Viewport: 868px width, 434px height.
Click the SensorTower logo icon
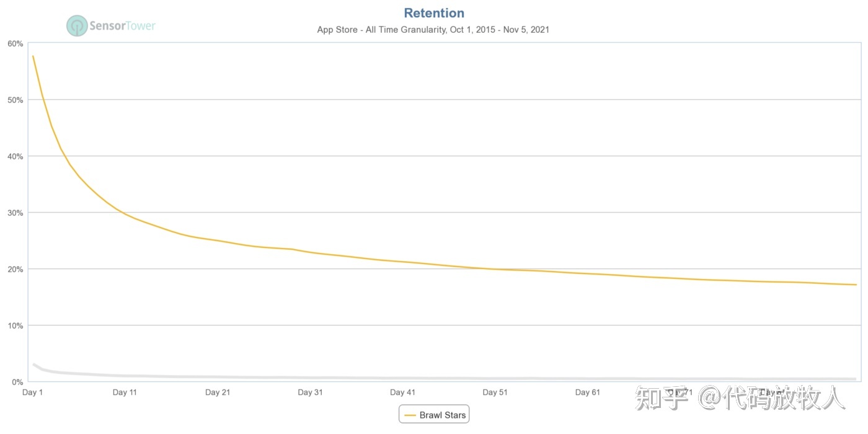[77, 26]
